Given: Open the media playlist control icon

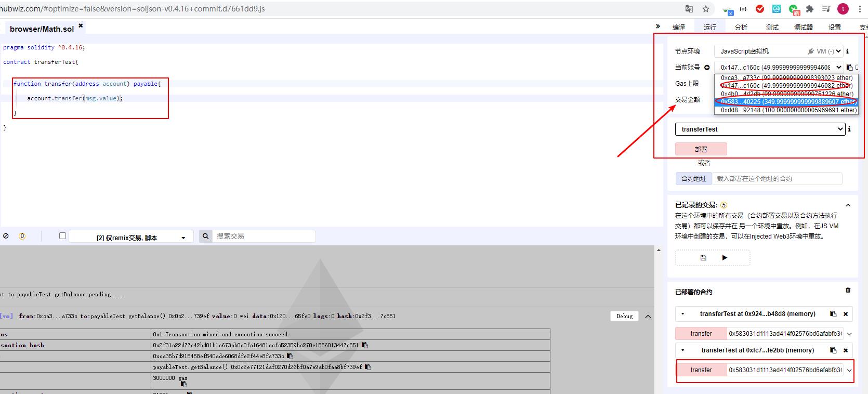Looking at the screenshot, I should 825,9.
